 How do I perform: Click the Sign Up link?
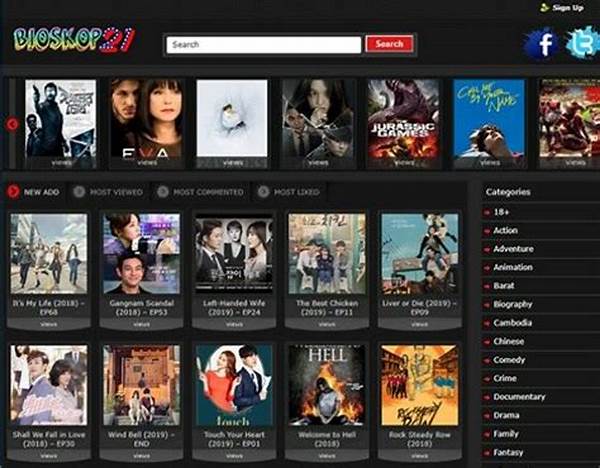(568, 8)
